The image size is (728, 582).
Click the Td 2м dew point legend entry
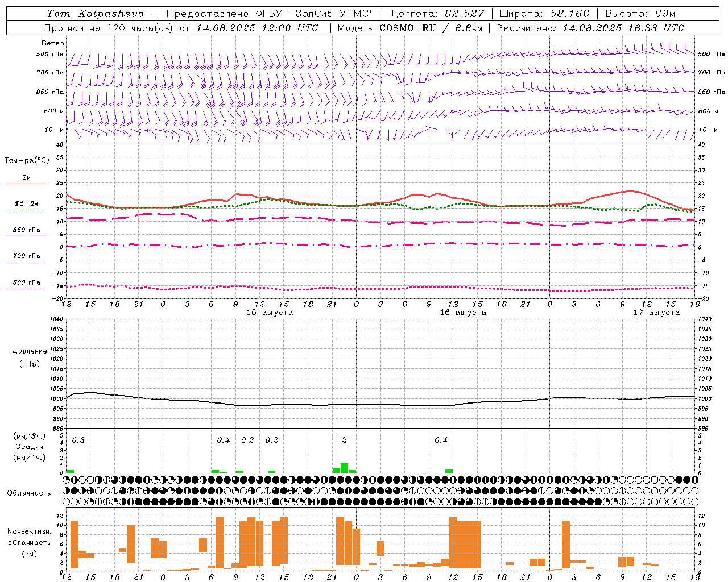[26, 203]
